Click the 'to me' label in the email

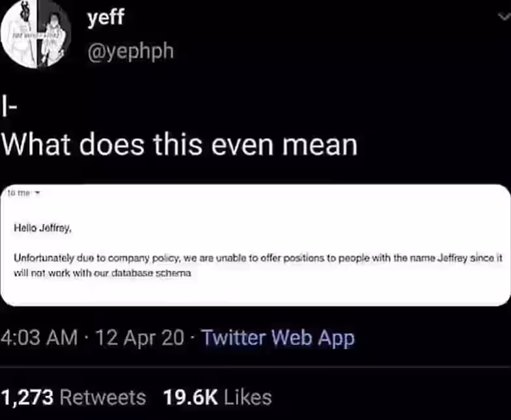click(20, 193)
